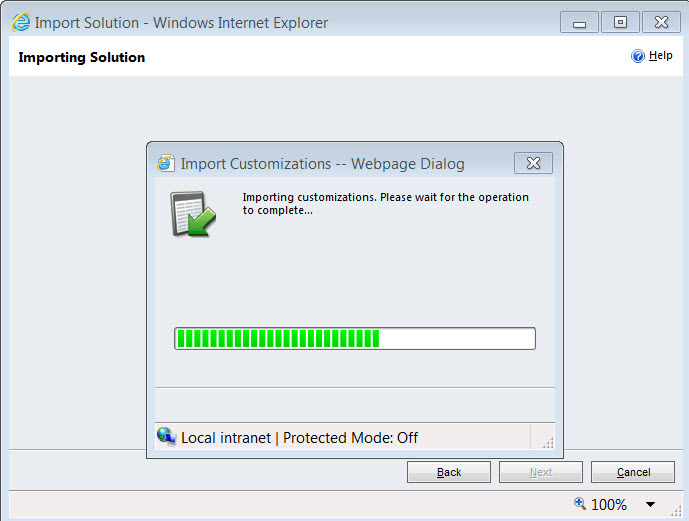
Task: Maximize the Import Solution window
Action: (x=621, y=22)
